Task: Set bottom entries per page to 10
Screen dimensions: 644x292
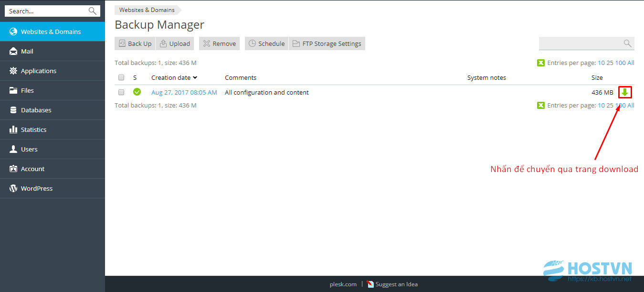Action: coord(601,105)
